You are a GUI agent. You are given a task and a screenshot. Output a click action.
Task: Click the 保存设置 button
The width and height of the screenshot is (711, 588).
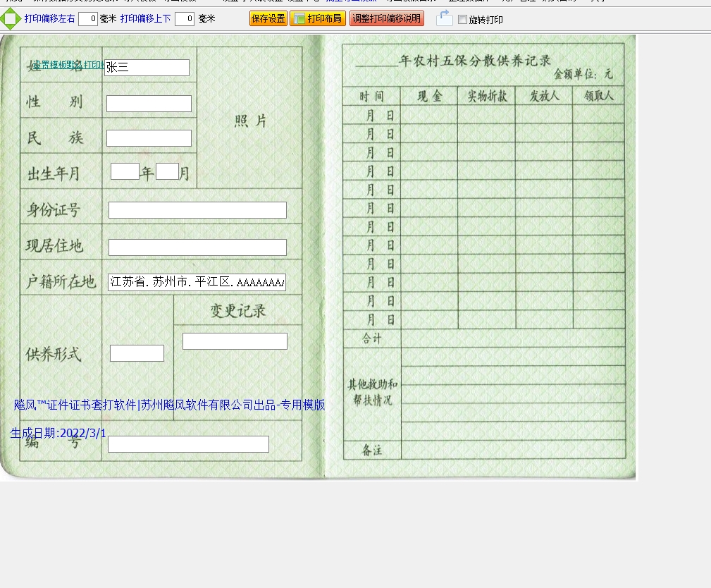(268, 19)
